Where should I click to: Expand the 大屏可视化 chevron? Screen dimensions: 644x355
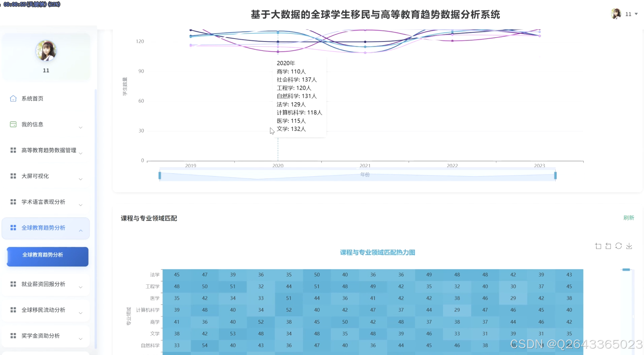point(80,179)
